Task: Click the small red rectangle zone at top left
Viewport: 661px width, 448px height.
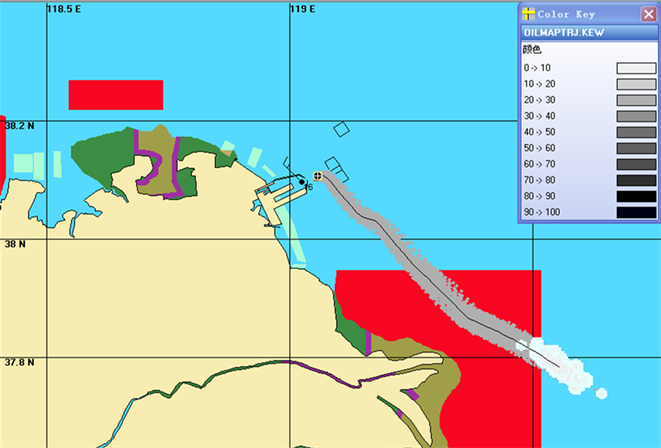Action: click(x=115, y=94)
